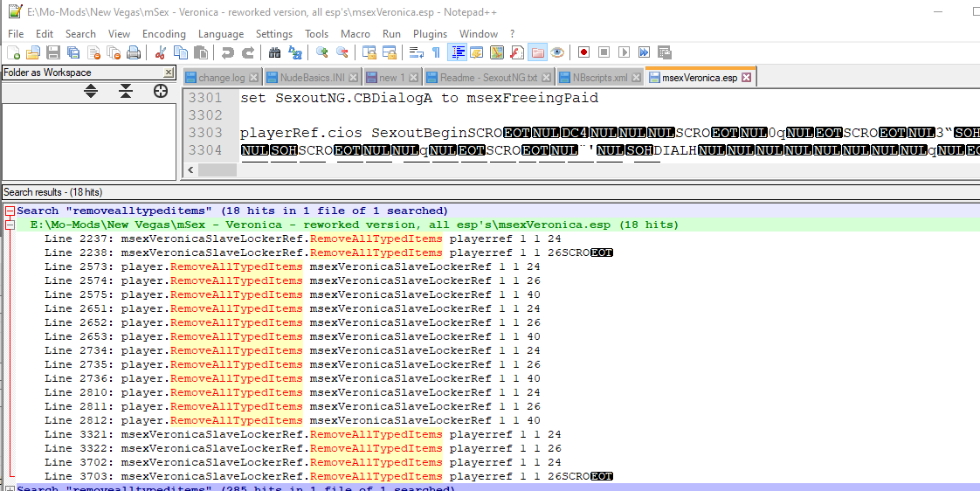
Task: Click the Copy toolbar icon
Action: [x=181, y=52]
